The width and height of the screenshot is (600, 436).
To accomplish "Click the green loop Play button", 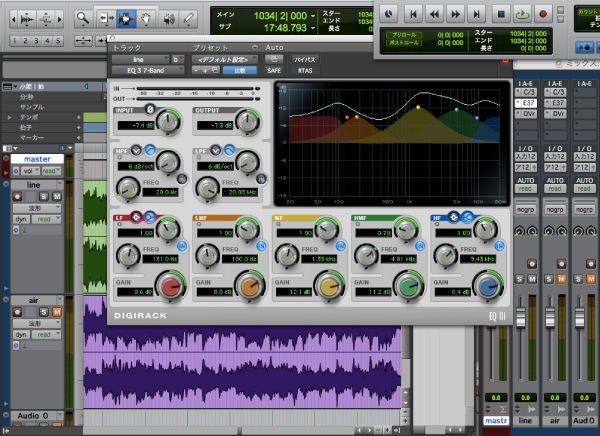I will point(522,14).
